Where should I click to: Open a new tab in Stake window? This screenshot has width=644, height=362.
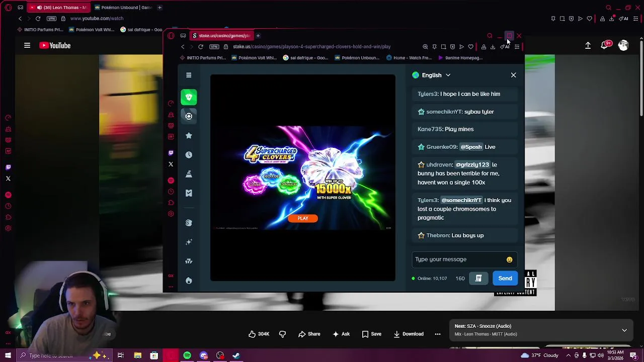point(258,36)
